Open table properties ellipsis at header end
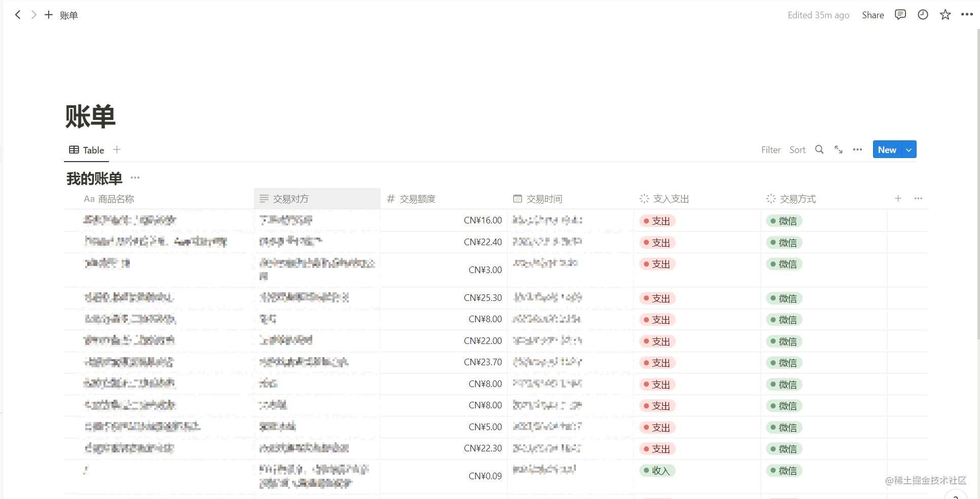 pyautogui.click(x=918, y=198)
